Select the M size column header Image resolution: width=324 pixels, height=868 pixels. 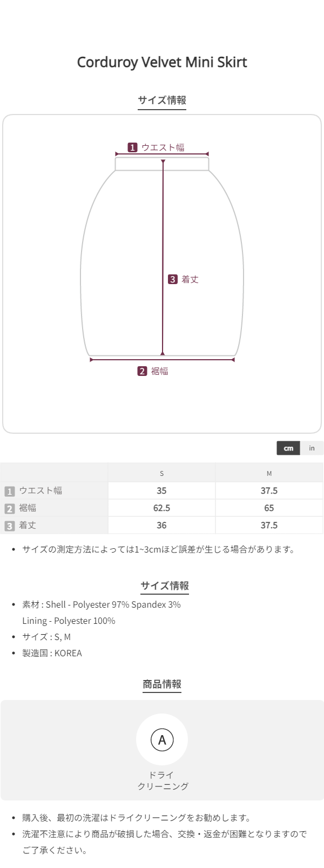tap(269, 473)
